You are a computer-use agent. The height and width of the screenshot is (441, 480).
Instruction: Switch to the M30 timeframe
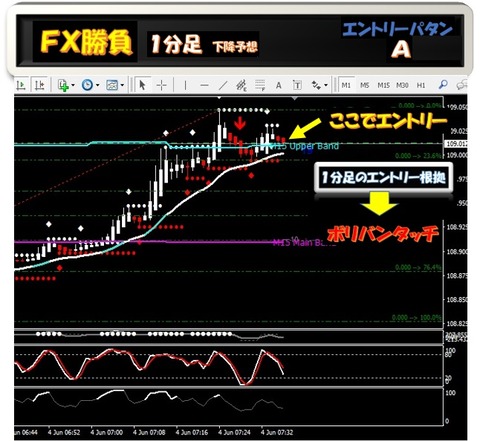[x=402, y=85]
